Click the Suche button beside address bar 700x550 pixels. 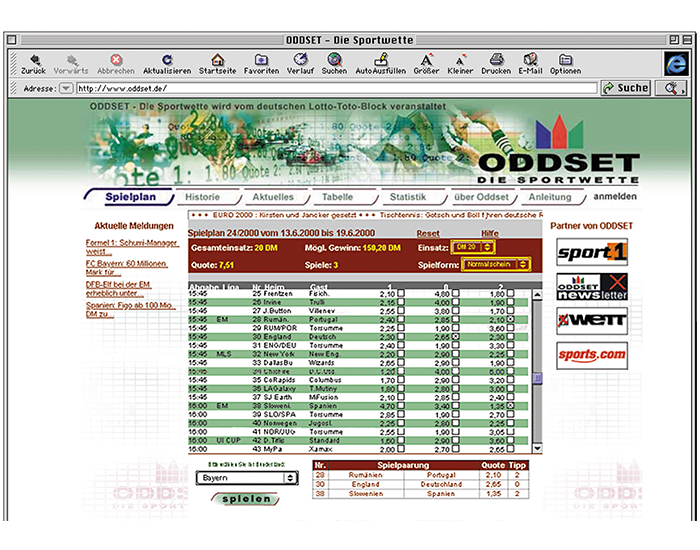coord(626,88)
